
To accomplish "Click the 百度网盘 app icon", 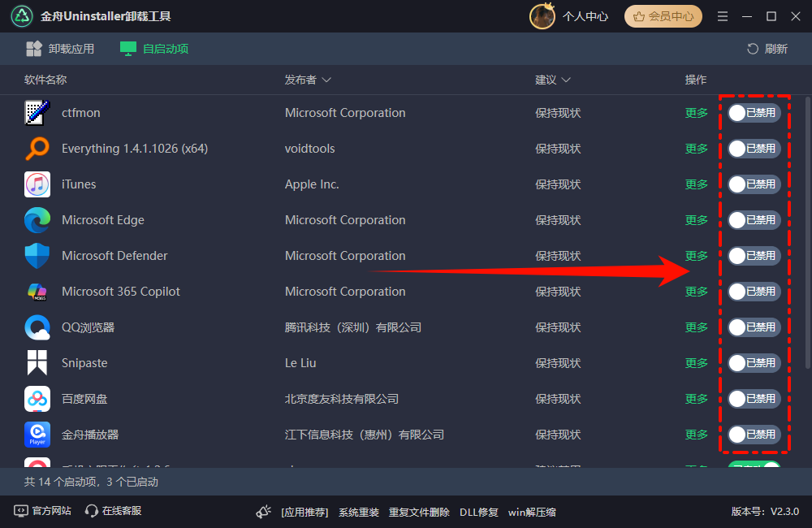I will click(37, 399).
